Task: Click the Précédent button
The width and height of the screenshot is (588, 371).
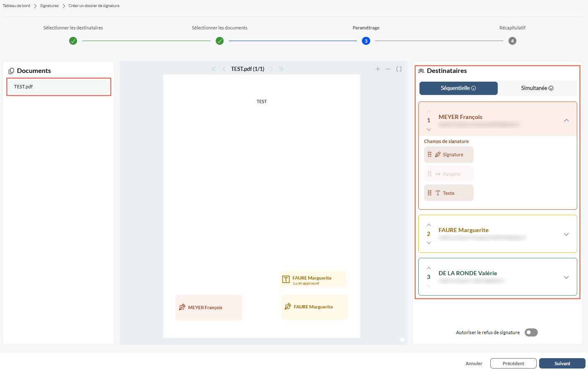Action: 513,364
